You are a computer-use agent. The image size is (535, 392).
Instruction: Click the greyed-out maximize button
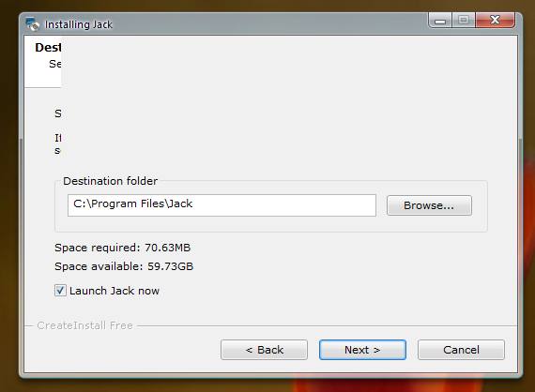pos(464,20)
